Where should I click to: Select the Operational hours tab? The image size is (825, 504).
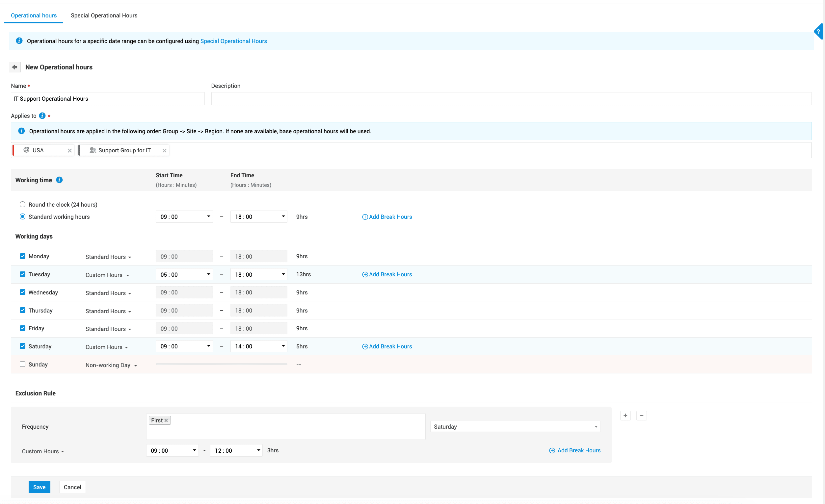tap(34, 15)
